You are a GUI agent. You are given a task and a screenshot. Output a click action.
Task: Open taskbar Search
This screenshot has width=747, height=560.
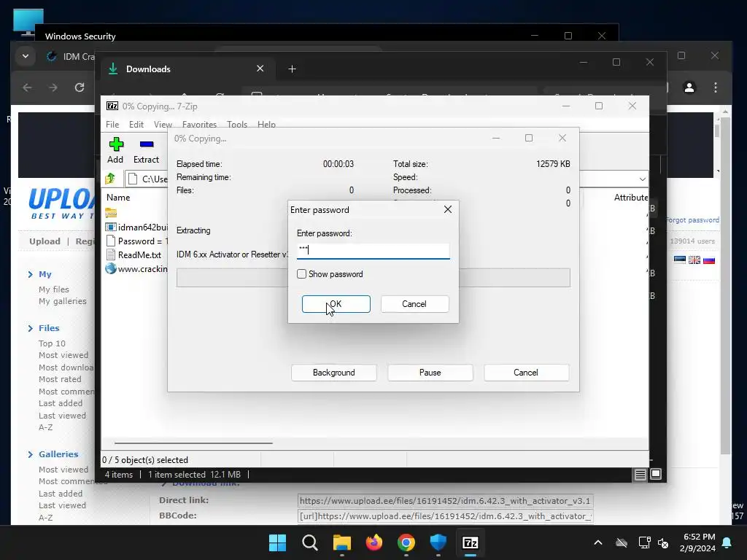(309, 542)
